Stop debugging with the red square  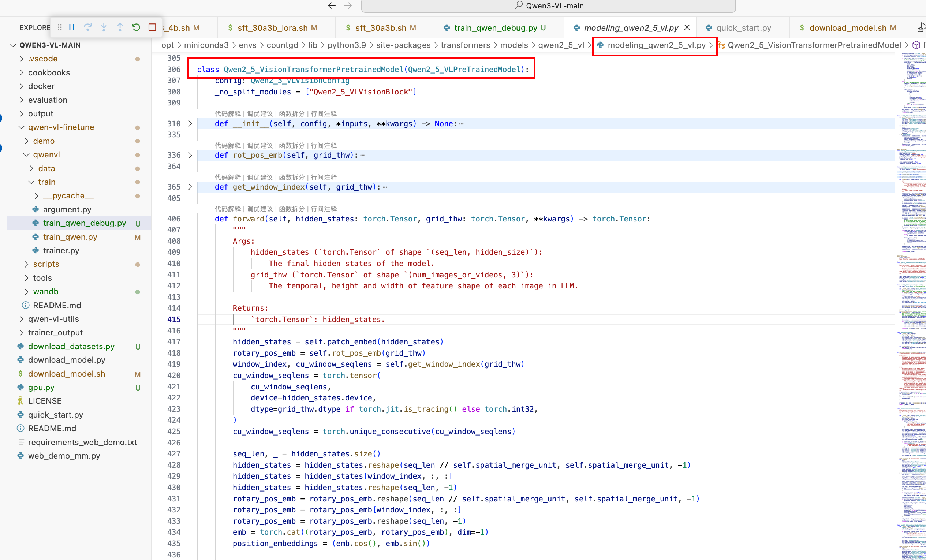(152, 27)
